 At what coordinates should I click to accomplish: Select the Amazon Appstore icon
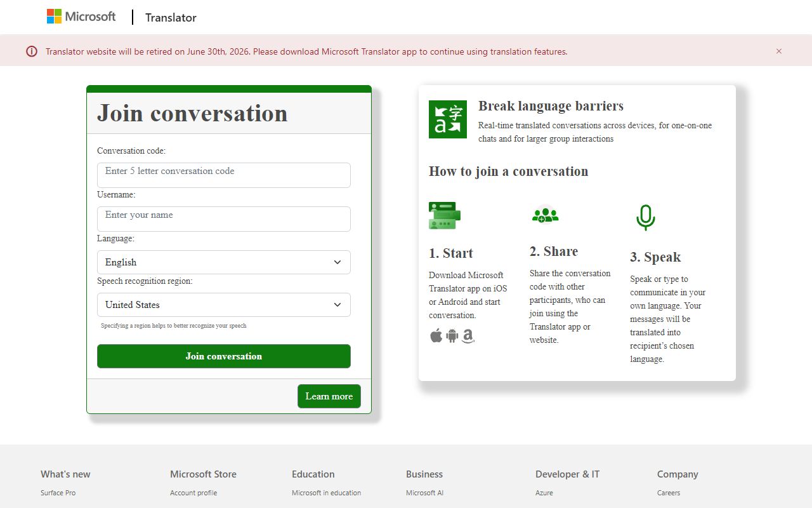(x=468, y=337)
